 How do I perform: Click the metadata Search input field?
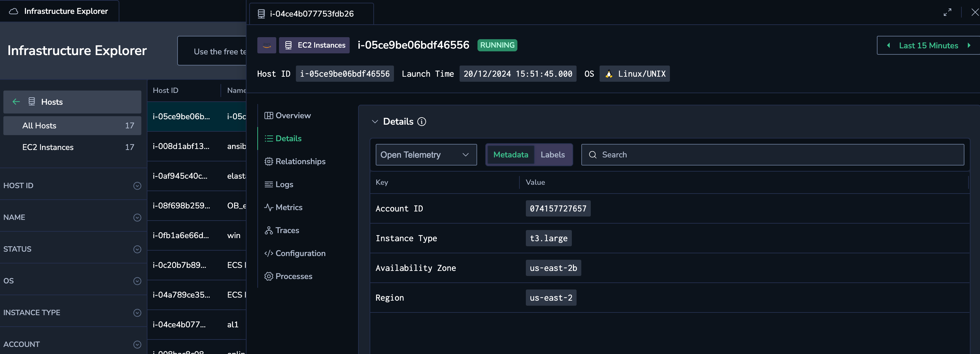[772, 155]
